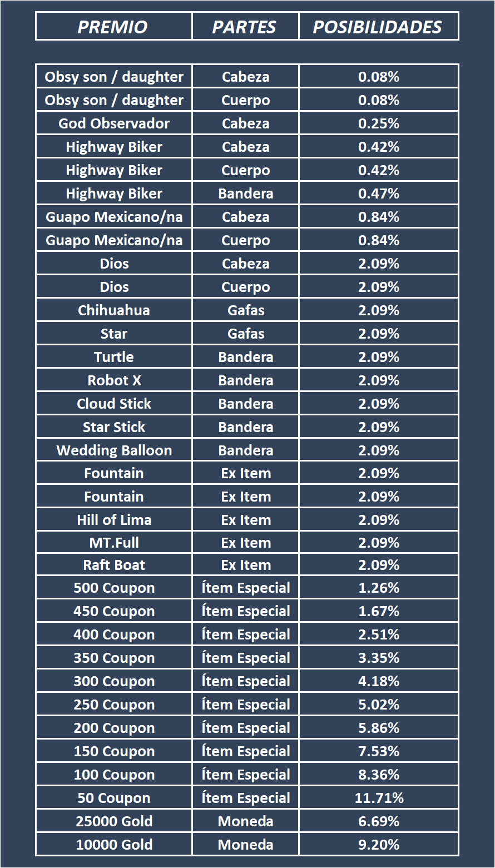Click the 9.20% probability value

tap(379, 845)
